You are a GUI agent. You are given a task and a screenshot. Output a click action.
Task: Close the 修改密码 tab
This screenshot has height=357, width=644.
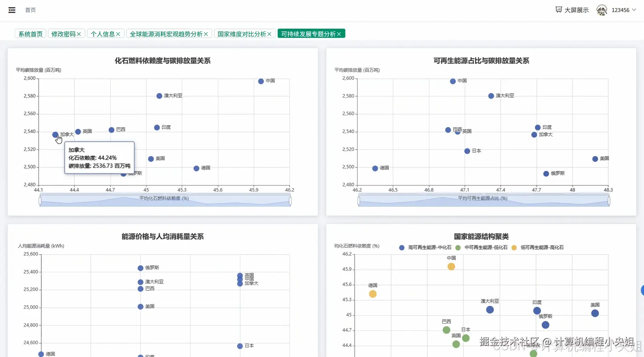click(x=79, y=34)
